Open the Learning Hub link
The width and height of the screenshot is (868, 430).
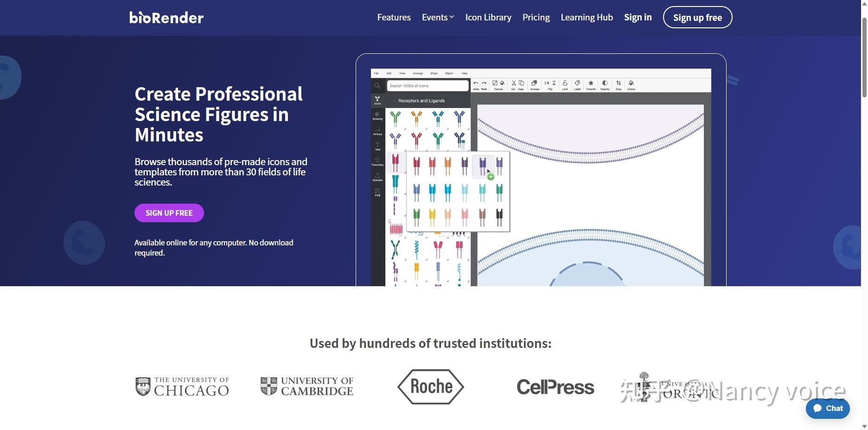pos(587,18)
